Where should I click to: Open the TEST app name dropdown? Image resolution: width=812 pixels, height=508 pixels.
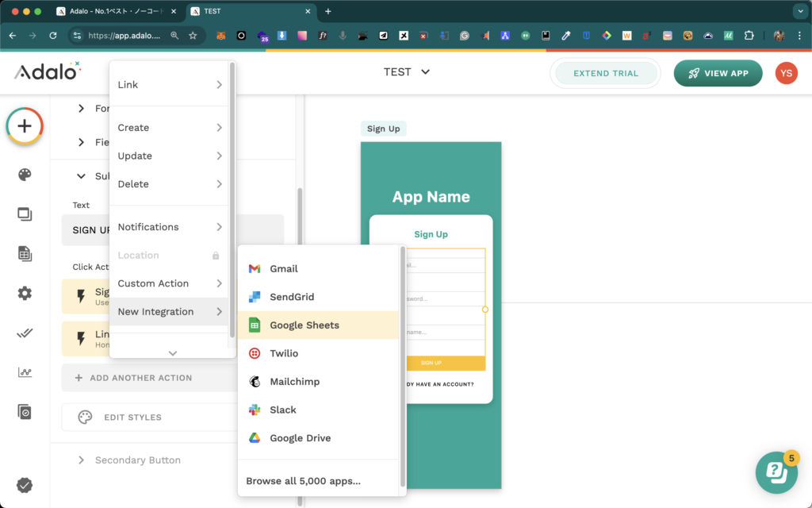407,72
